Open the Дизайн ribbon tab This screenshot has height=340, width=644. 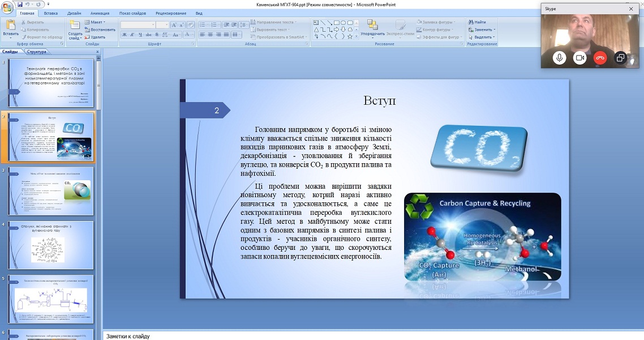74,13
